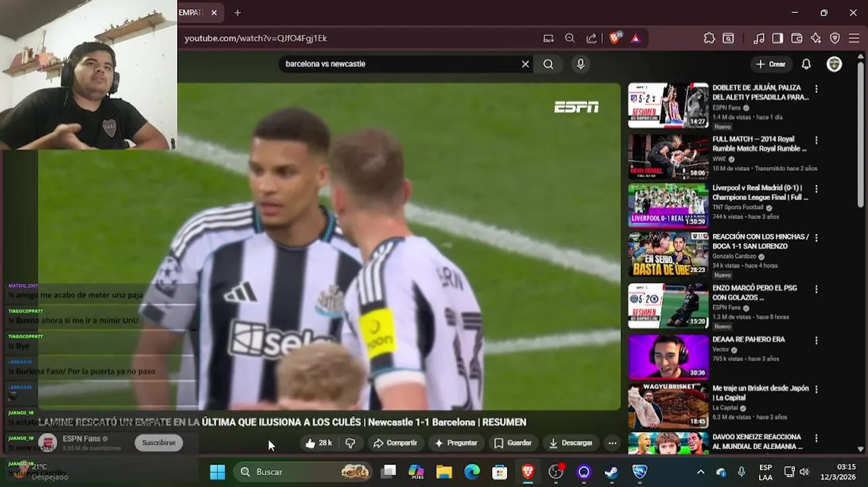868x487 pixels.
Task: Open options for 2014 Royal Rumble video
Action: coord(816,140)
